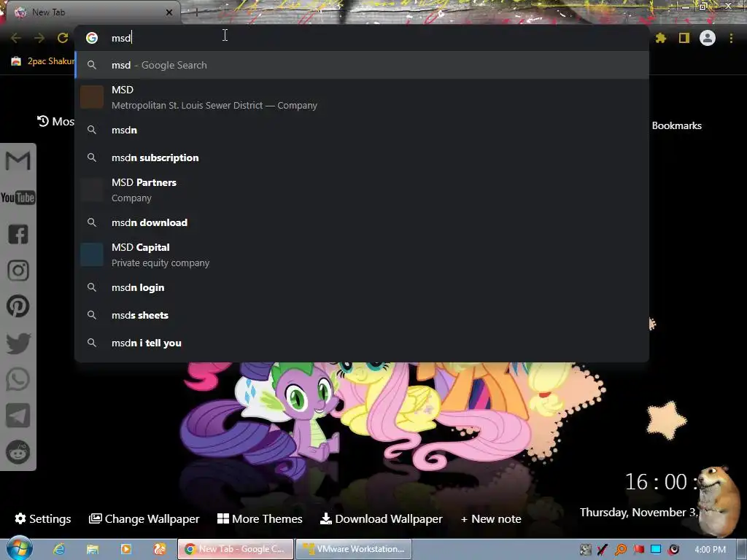Viewport: 747px width, 560px height.
Task: Click the red flag tray icon
Action: pos(638,550)
